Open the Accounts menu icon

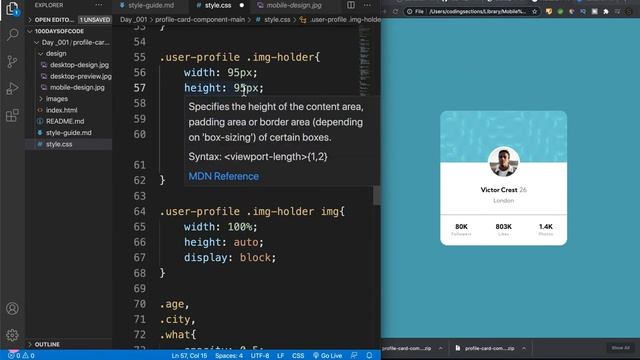point(12,309)
